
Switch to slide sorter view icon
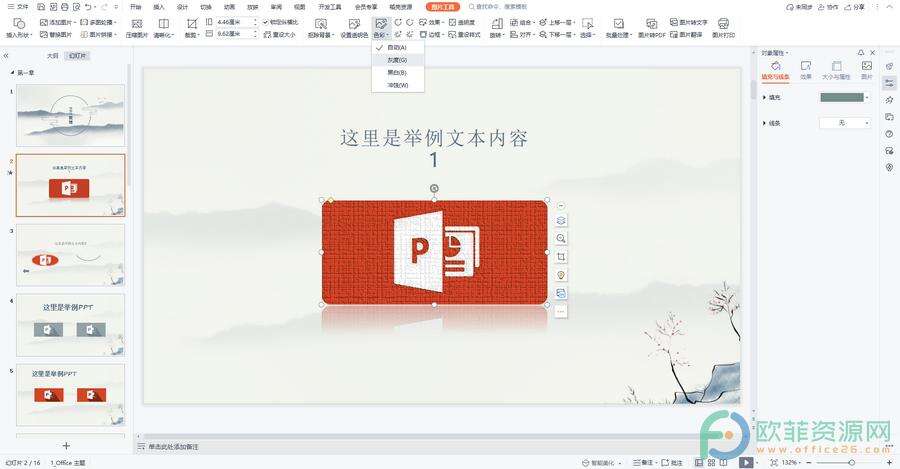pyautogui.click(x=711, y=462)
